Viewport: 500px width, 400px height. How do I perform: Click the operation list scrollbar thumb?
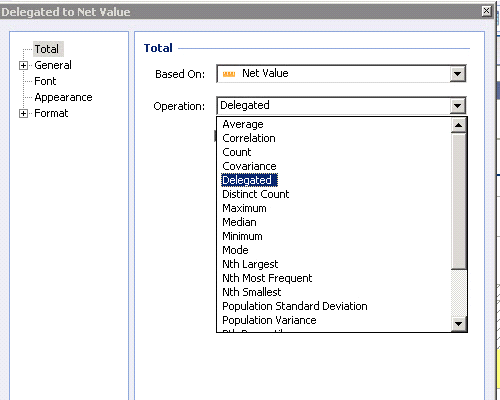459,201
